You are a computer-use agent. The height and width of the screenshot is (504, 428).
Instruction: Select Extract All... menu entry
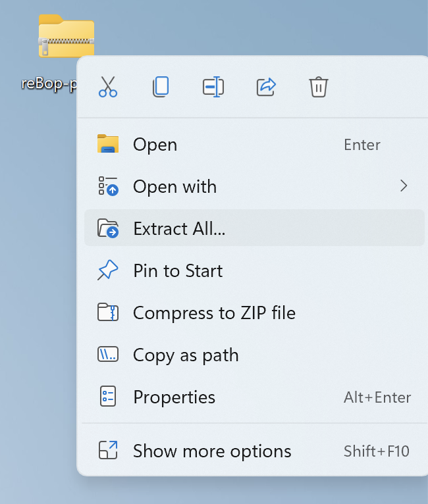point(254,228)
